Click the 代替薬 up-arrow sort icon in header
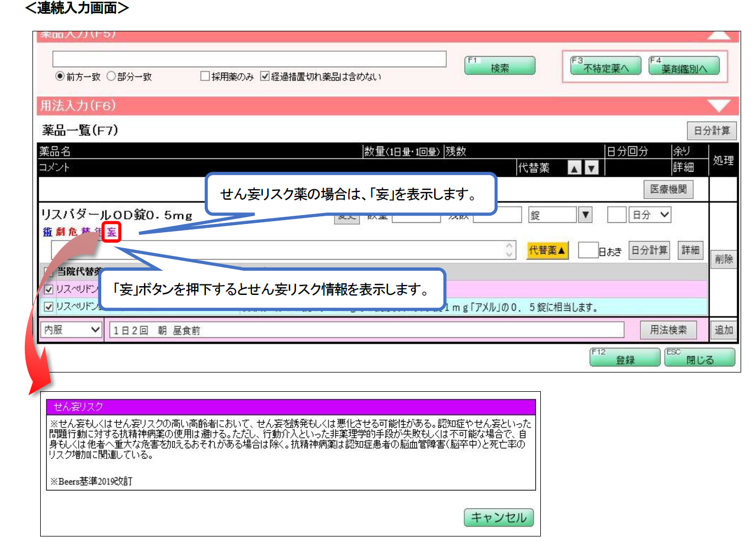This screenshot has height=542, width=756. (x=574, y=168)
